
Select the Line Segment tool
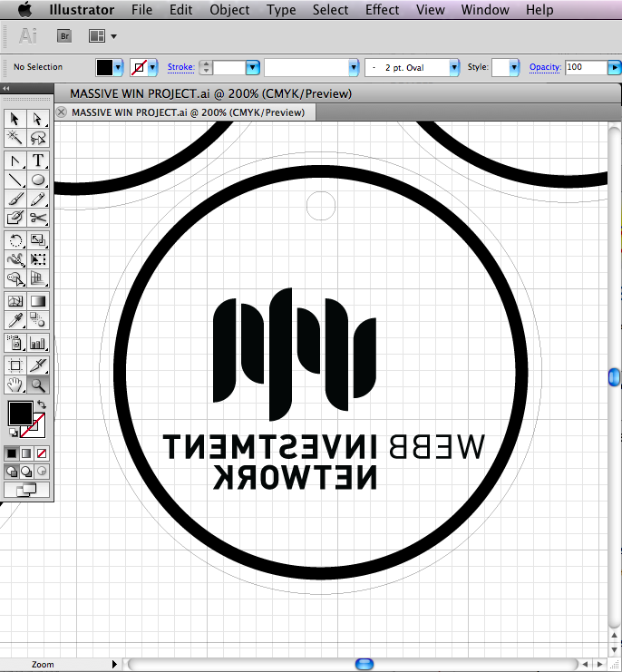pyautogui.click(x=15, y=180)
